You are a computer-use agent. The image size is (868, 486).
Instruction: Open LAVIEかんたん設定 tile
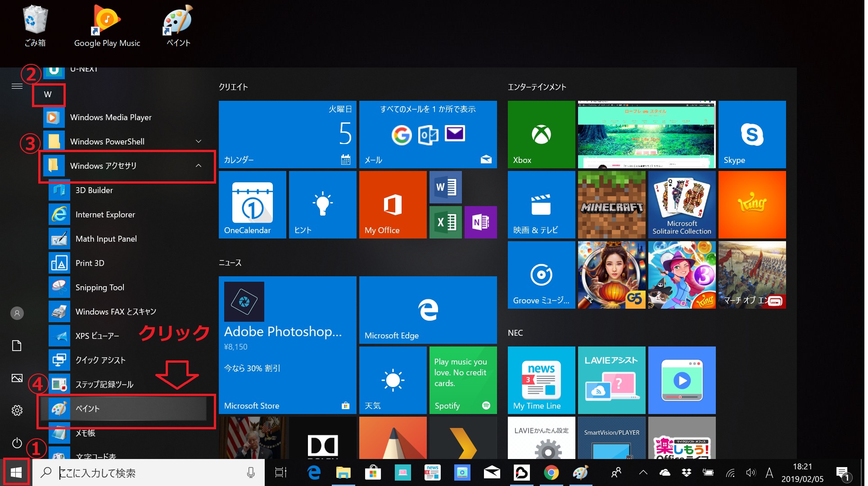[x=542, y=438]
